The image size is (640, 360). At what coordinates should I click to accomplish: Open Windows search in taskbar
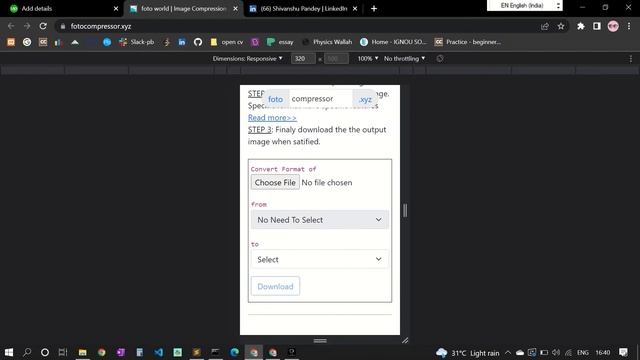[x=27, y=352]
